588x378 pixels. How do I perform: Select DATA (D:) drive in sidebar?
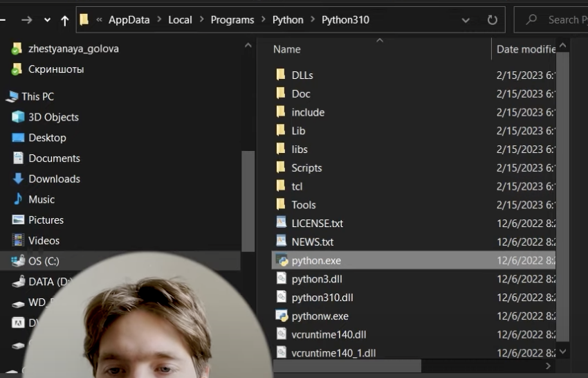pos(50,282)
